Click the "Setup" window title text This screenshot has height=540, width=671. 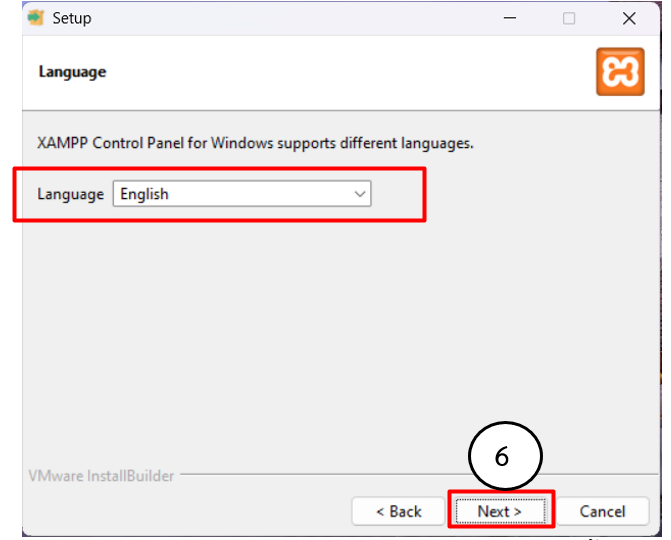pos(73,18)
